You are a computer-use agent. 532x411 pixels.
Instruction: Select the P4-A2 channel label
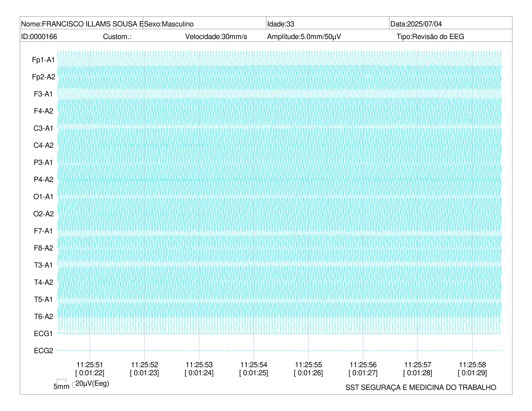44,179
